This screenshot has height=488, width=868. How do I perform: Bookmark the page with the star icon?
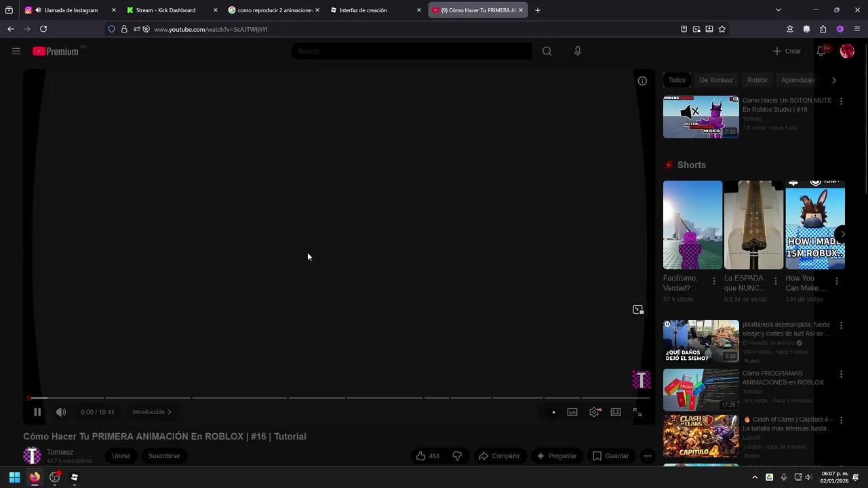722,29
